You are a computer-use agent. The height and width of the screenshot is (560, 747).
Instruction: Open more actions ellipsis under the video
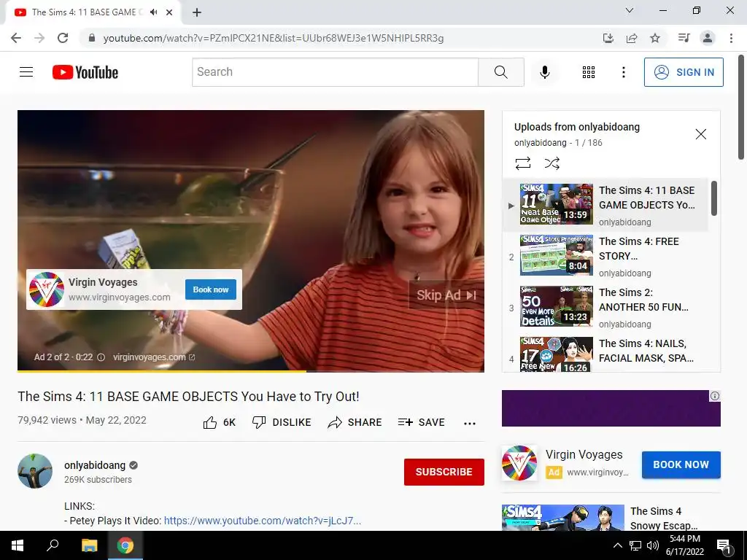tap(470, 424)
